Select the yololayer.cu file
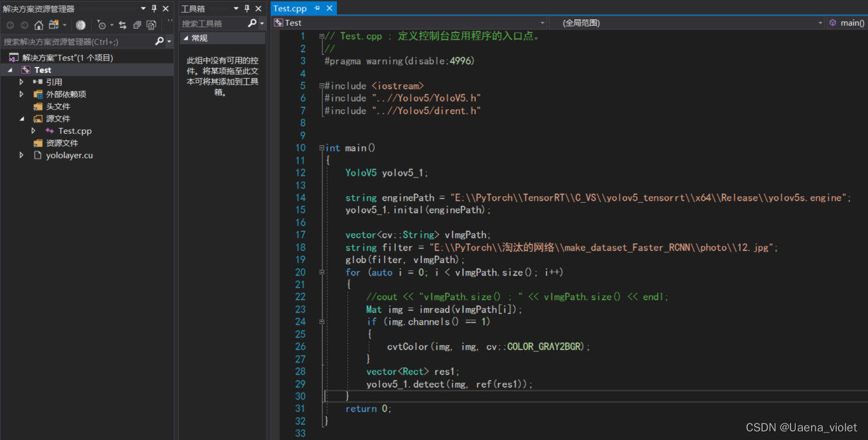The image size is (868, 440). 69,155
